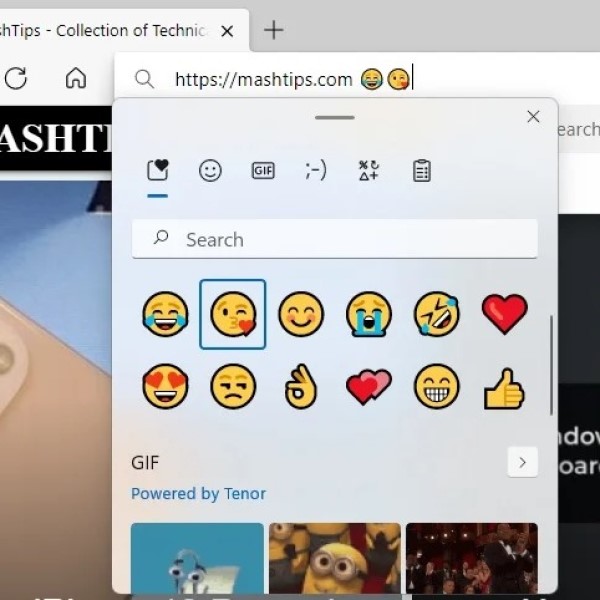
Task: Click the MashTips site logo
Action: (56, 138)
